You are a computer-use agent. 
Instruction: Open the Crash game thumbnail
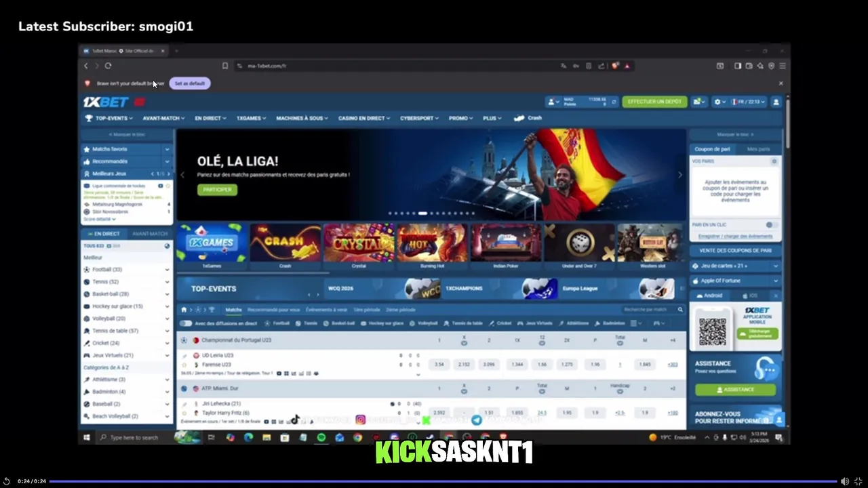point(285,246)
